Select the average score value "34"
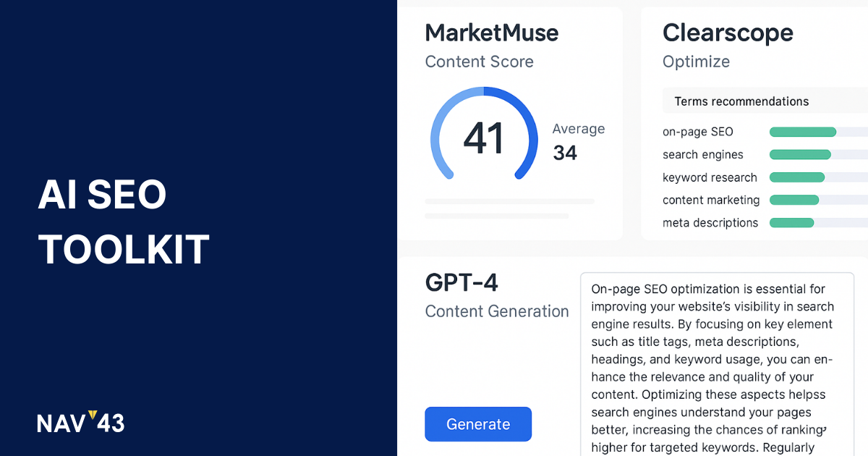 (565, 153)
